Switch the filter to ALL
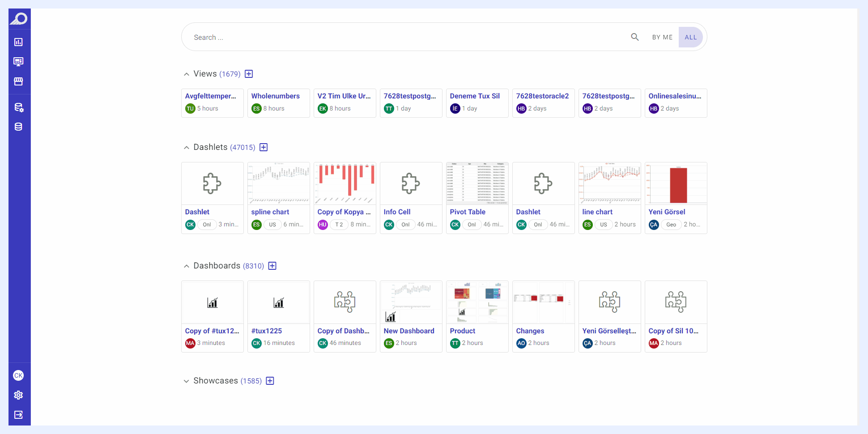The image size is (868, 434). coord(690,37)
